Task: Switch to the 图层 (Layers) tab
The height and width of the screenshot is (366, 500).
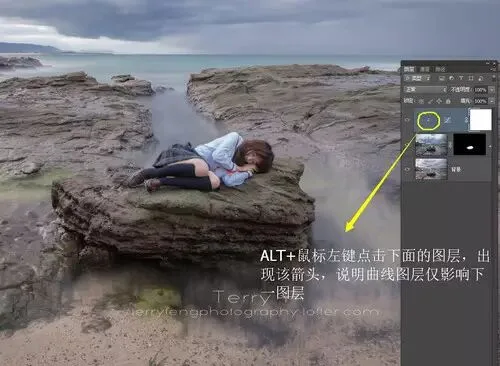Action: point(409,69)
